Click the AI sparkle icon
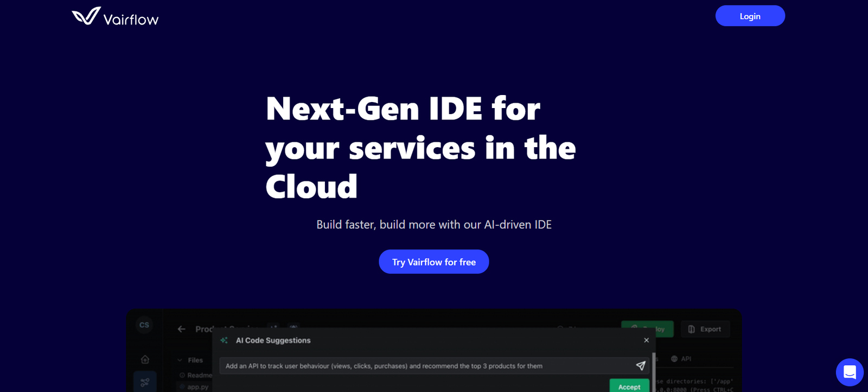Screen dimensions: 868x392 (x=224, y=340)
